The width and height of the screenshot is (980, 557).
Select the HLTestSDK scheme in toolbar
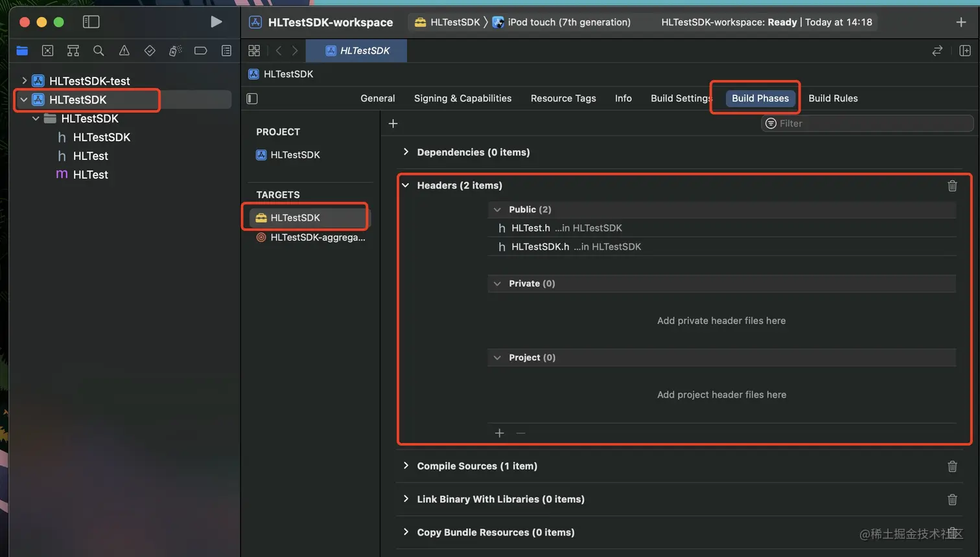click(x=447, y=22)
